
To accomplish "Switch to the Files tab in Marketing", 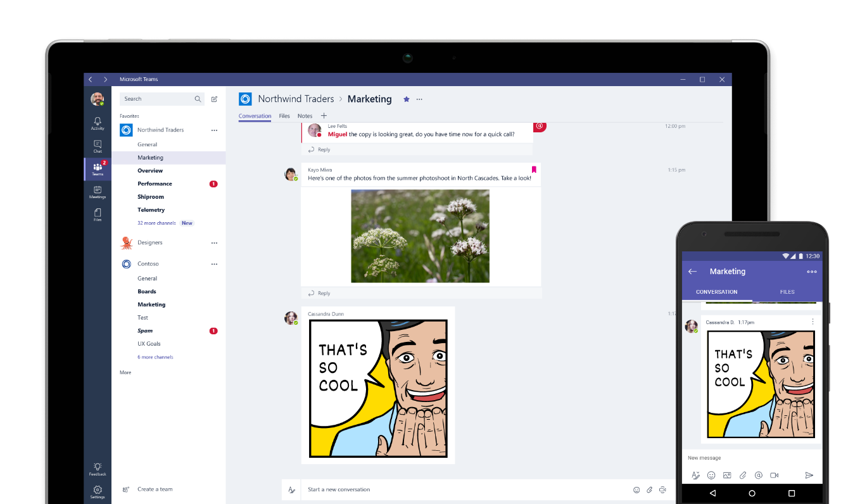I will tap(284, 116).
